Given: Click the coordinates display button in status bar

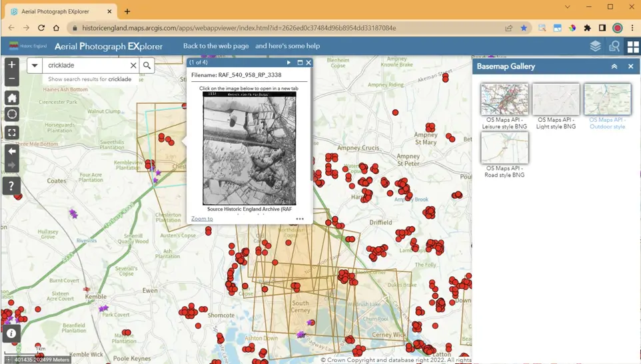Looking at the screenshot, I should [x=8, y=359].
